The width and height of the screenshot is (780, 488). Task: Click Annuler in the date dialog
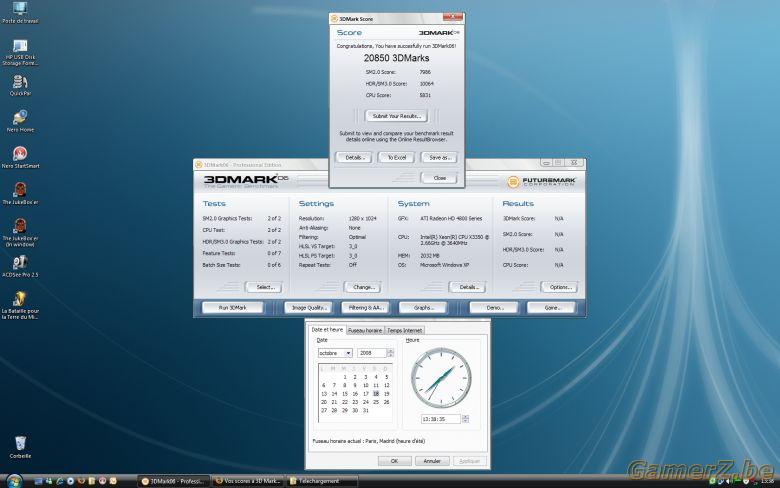click(x=432, y=461)
